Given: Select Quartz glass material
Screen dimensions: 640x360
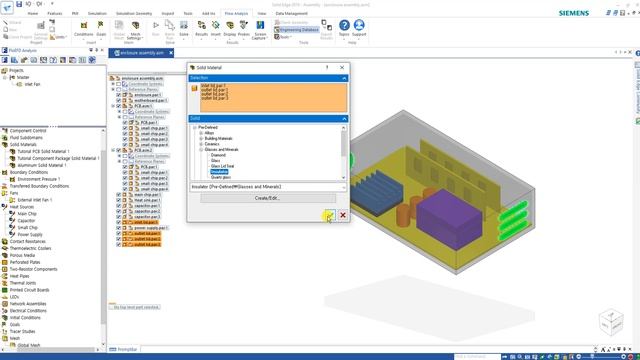Looking at the screenshot, I should (x=221, y=177).
